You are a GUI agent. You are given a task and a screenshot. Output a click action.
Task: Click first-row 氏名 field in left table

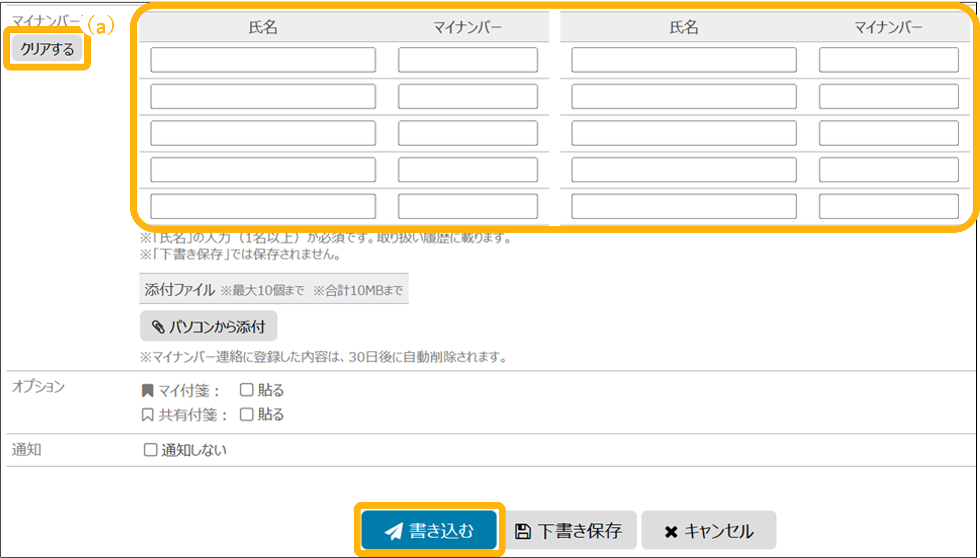(263, 60)
